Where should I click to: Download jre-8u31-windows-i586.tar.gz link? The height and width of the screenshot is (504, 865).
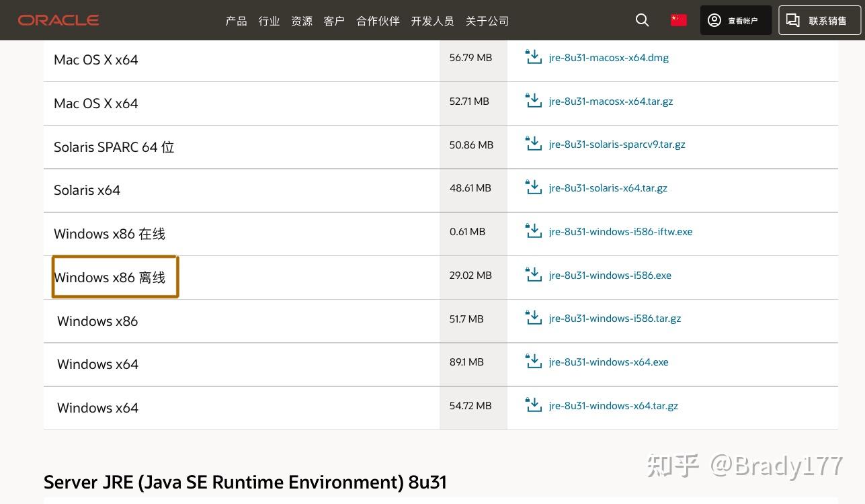pyautogui.click(x=614, y=319)
